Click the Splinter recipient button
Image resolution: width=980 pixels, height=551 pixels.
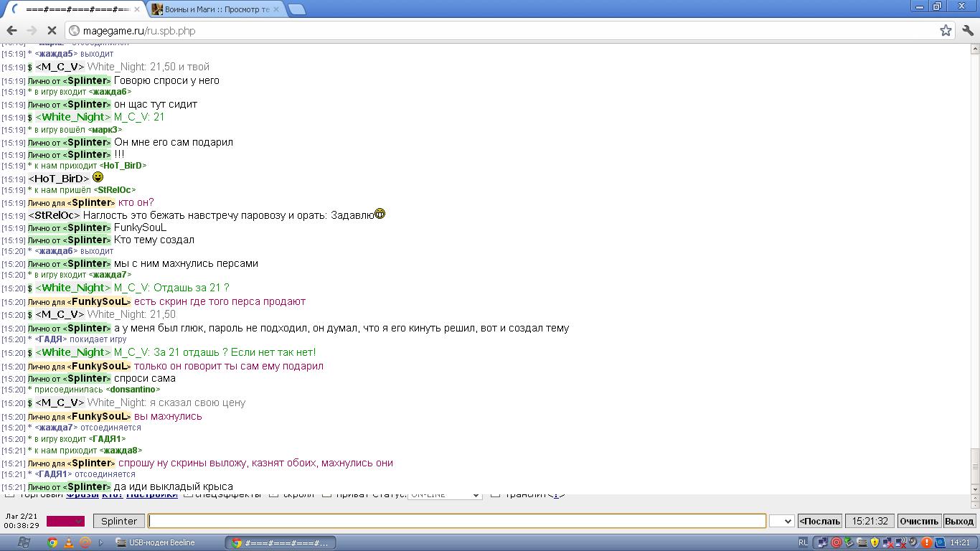pyautogui.click(x=119, y=521)
